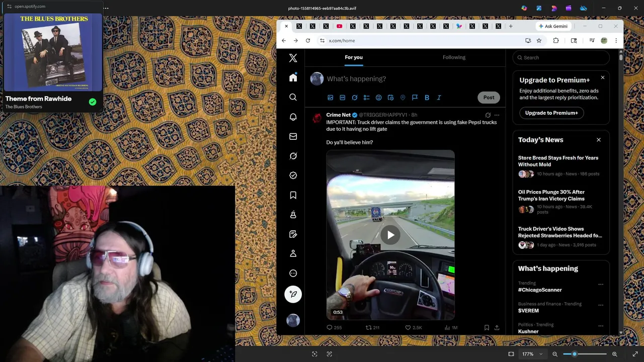Click the X logo in the sidebar
Image resolution: width=644 pixels, height=362 pixels.
coord(293,58)
